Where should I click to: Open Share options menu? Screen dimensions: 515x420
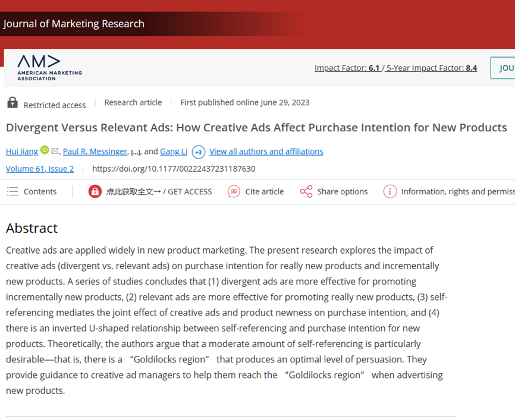(342, 191)
